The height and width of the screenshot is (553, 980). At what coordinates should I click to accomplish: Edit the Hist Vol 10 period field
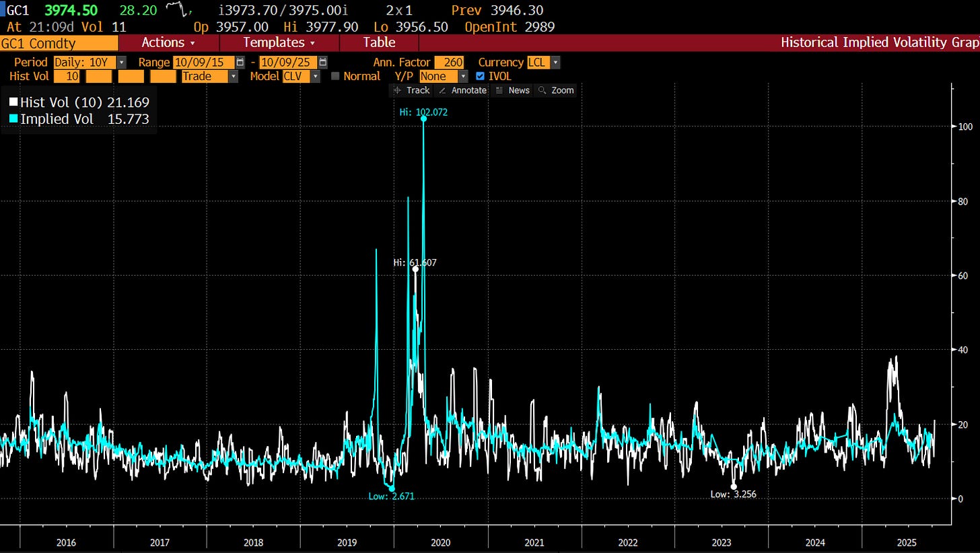tap(73, 76)
